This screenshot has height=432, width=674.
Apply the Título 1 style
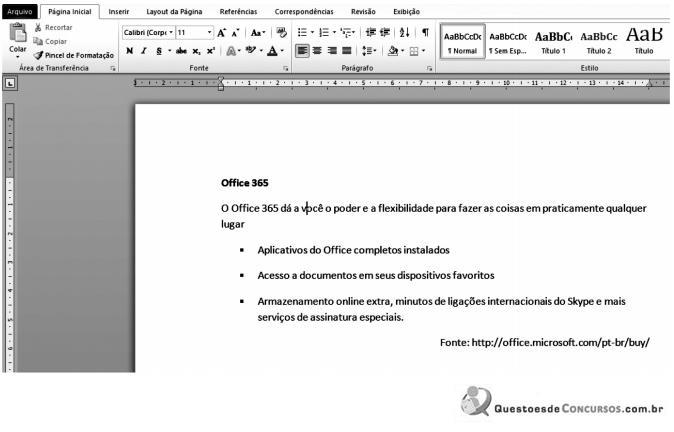[553, 42]
